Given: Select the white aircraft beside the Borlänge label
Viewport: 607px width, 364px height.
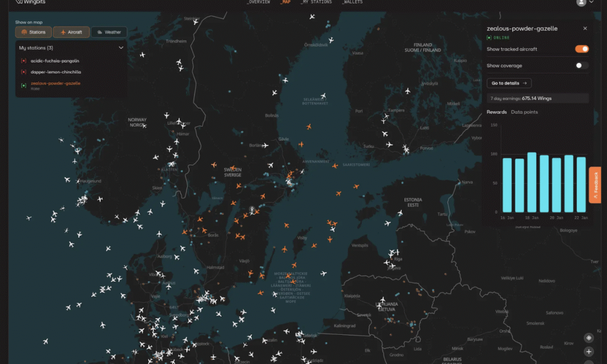Looking at the screenshot, I should (265, 146).
